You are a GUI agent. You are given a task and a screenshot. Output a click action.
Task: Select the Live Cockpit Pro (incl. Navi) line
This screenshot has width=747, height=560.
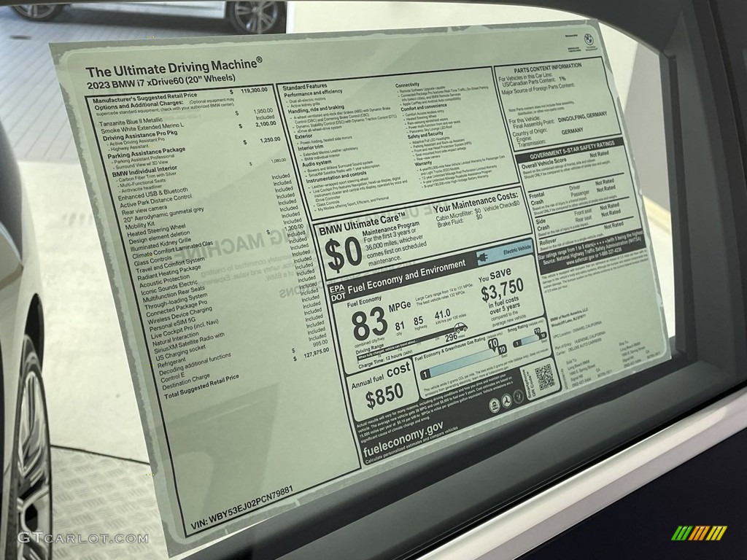(x=185, y=329)
